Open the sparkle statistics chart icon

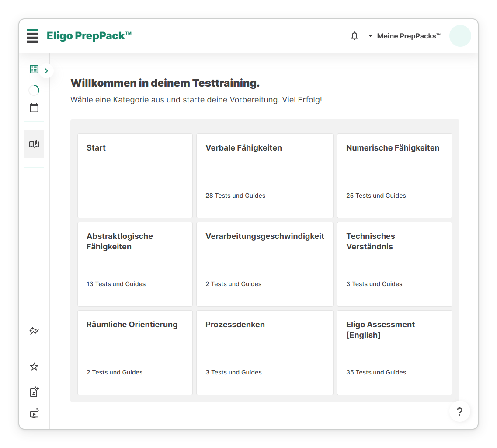coord(34,331)
